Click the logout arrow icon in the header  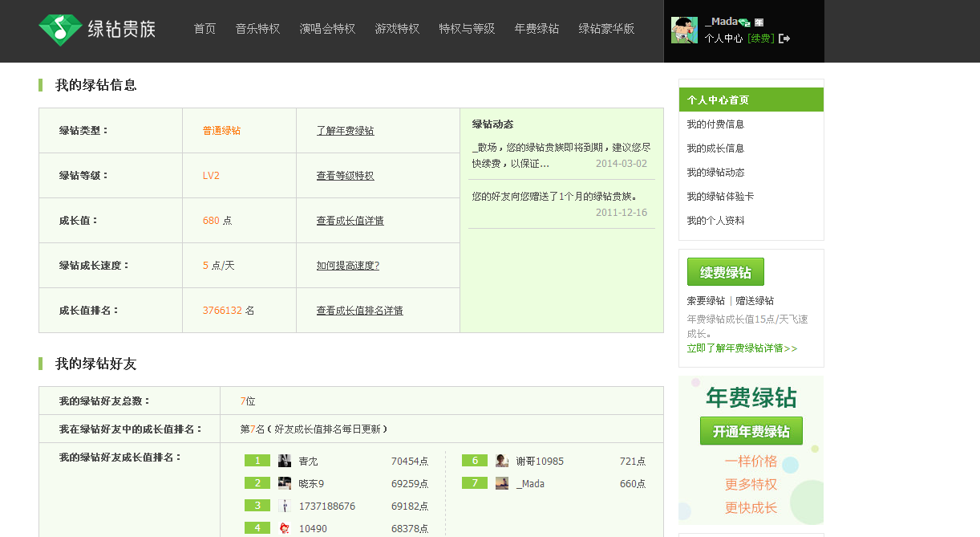click(x=784, y=38)
